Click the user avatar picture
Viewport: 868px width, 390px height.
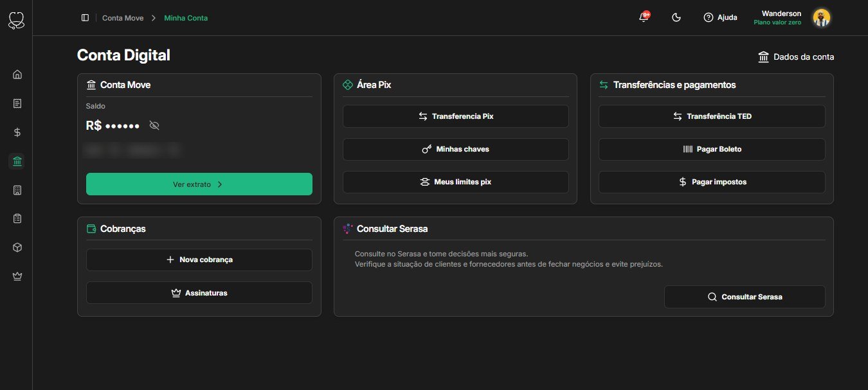tap(822, 18)
